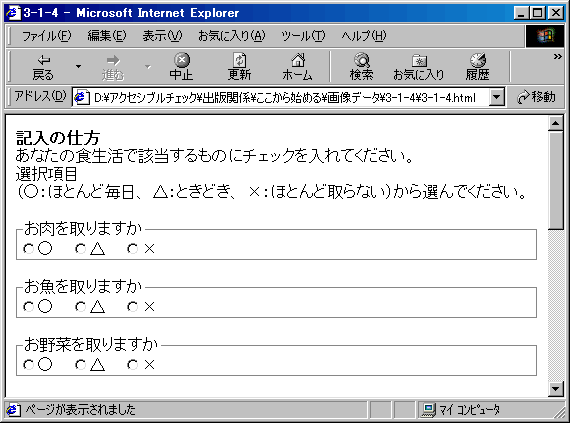Open the お気に入り favorites toolbar icon
Screen dimensions: 570x423
[x=419, y=60]
